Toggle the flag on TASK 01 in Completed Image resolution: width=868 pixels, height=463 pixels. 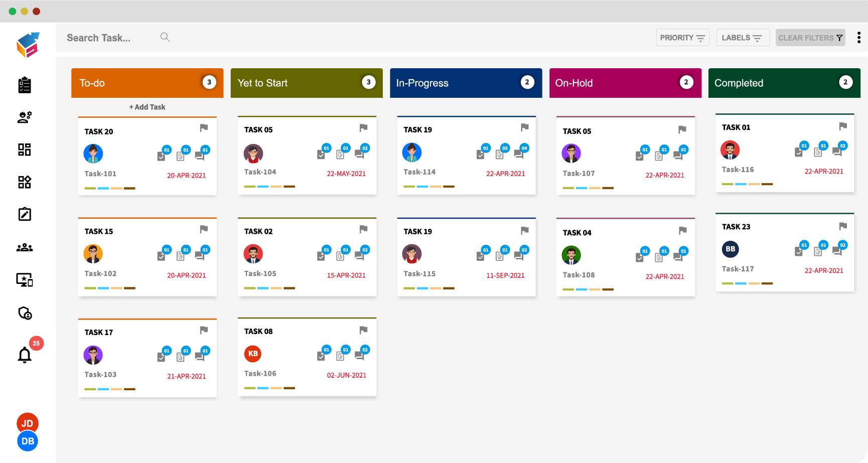point(842,126)
